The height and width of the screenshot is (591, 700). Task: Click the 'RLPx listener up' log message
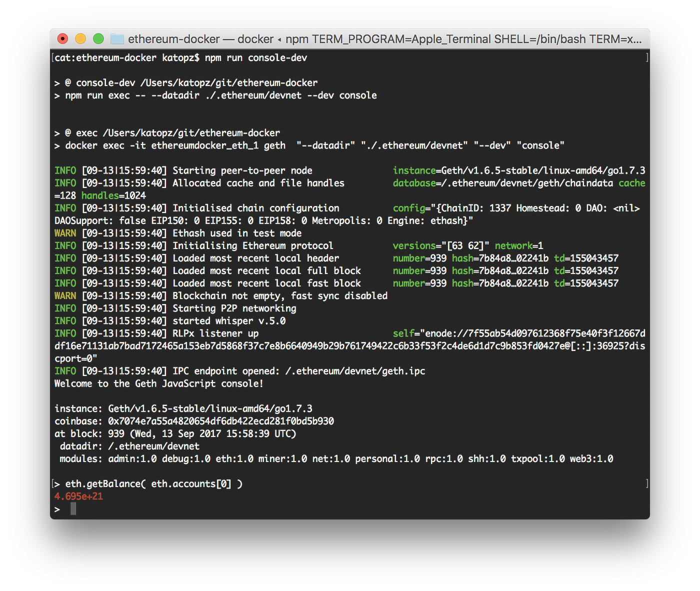pos(215,333)
